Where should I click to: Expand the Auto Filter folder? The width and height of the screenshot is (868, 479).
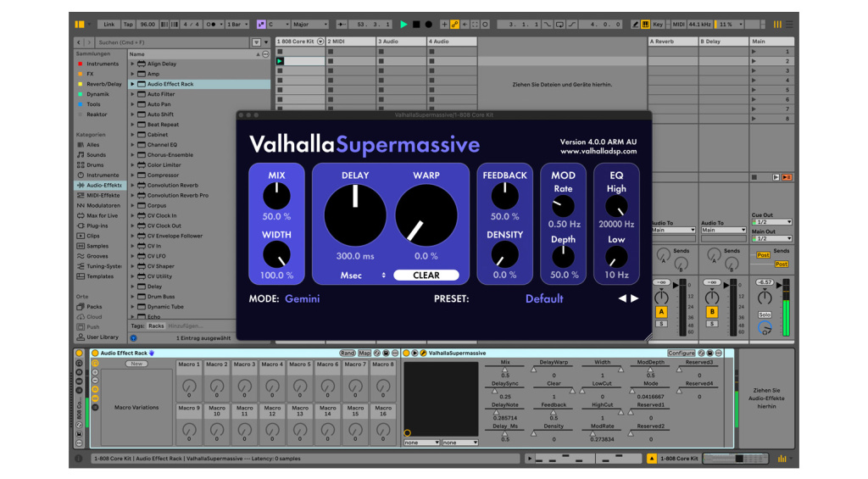click(132, 94)
